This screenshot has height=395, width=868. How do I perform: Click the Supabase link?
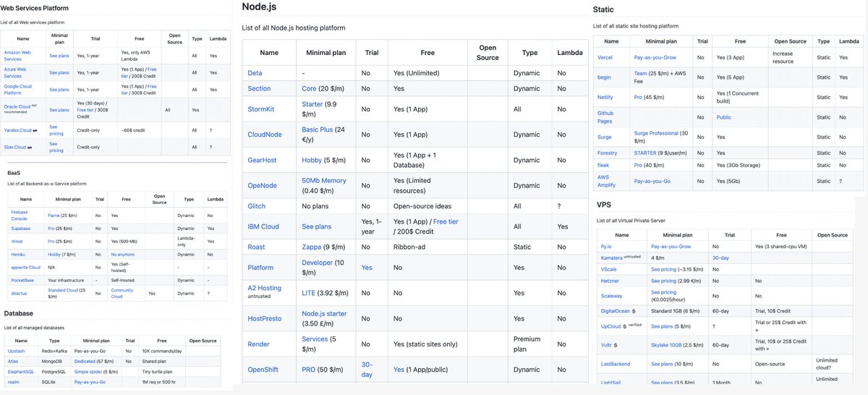coord(20,228)
